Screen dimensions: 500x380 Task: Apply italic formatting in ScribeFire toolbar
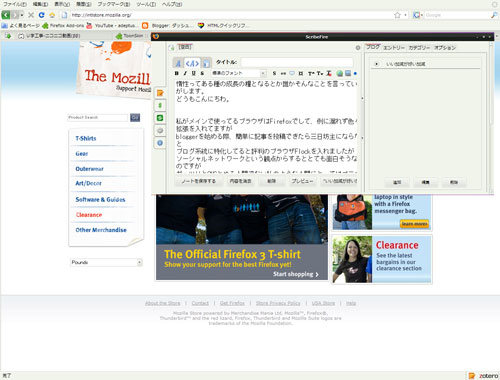coord(185,73)
